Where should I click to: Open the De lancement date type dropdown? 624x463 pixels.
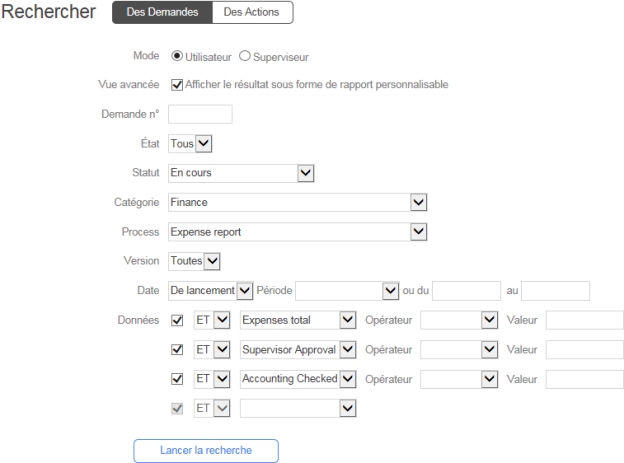click(x=210, y=291)
